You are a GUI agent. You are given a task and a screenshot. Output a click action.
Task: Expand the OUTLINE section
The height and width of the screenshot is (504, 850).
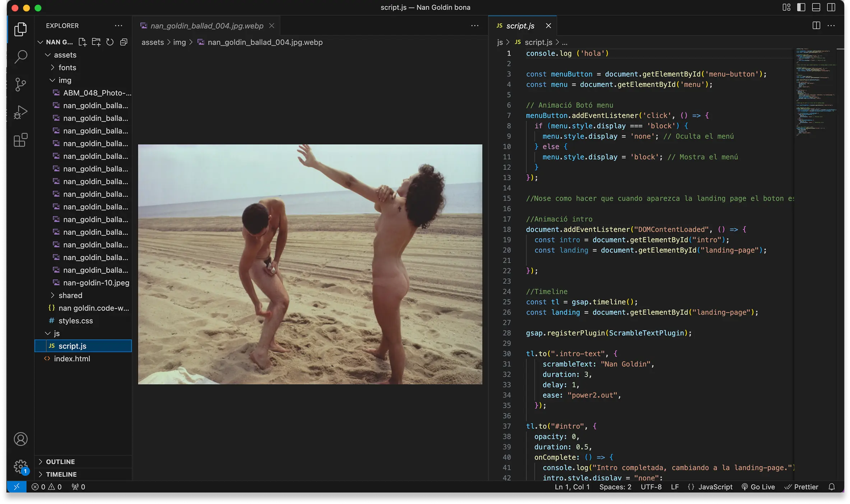point(83,462)
